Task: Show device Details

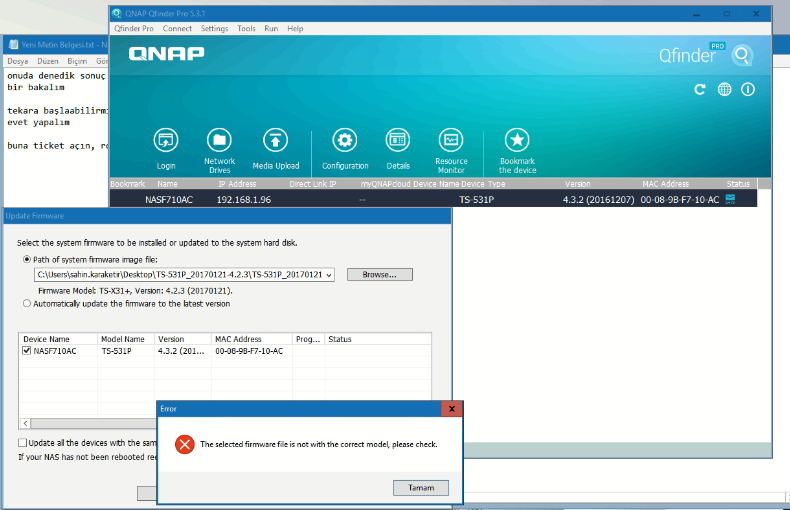Action: (398, 141)
